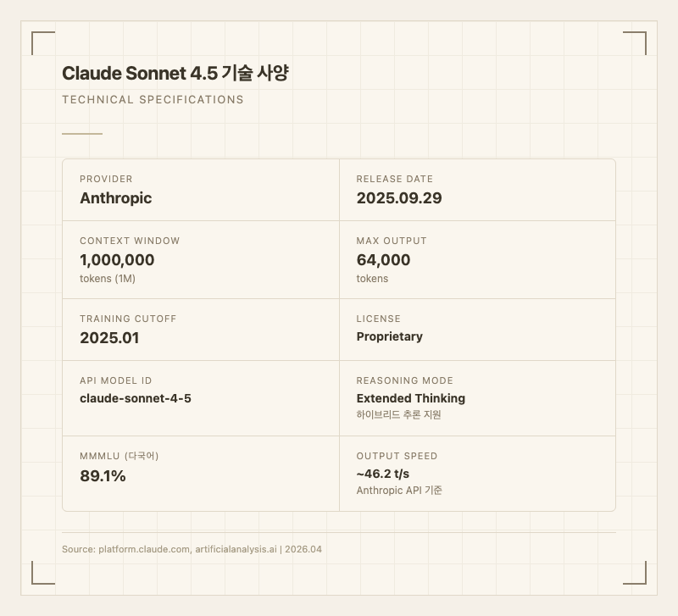Select the Extended Thinking value

pyautogui.click(x=410, y=398)
